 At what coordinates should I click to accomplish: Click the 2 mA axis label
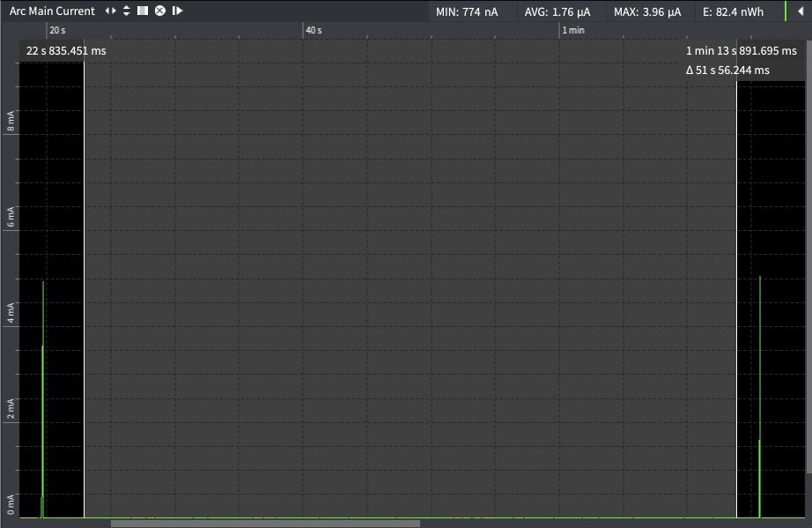[x=11, y=409]
